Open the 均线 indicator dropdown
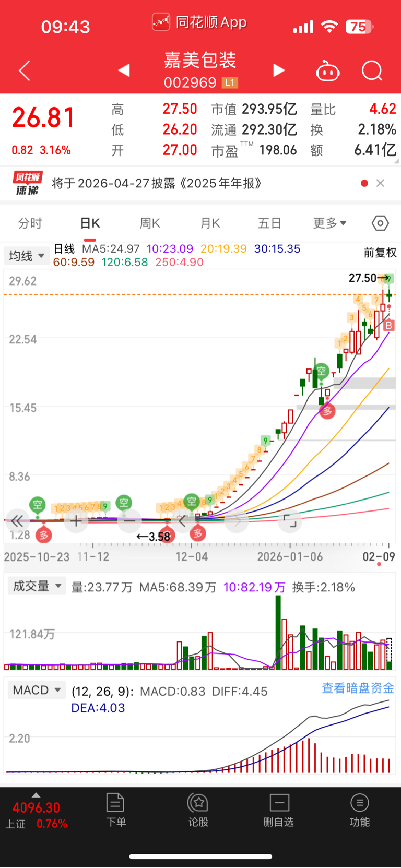Image resolution: width=401 pixels, height=868 pixels. (x=26, y=256)
